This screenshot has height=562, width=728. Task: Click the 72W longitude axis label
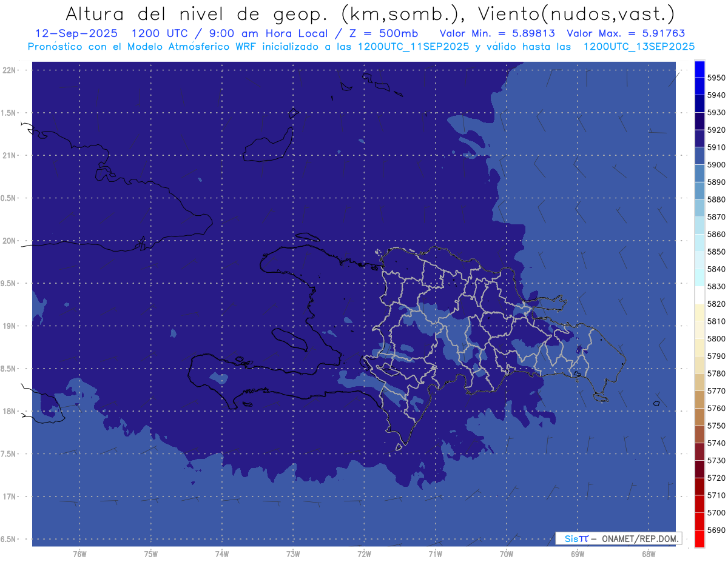tap(364, 554)
